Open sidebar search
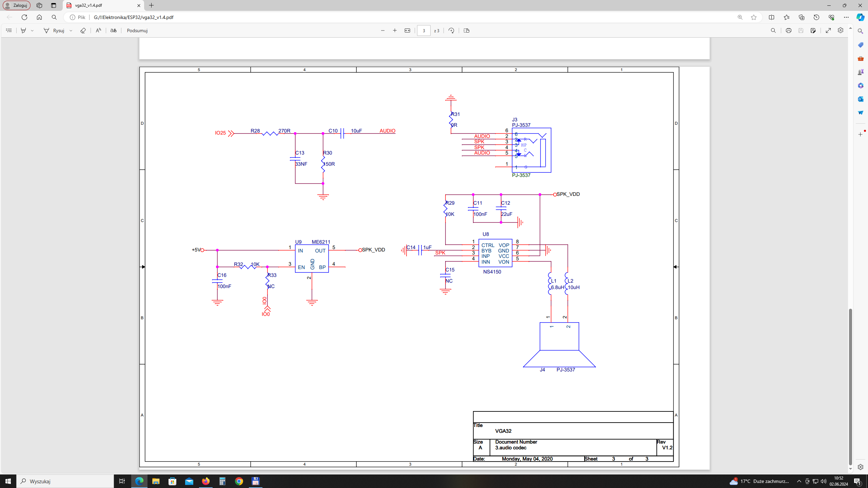 pyautogui.click(x=861, y=31)
